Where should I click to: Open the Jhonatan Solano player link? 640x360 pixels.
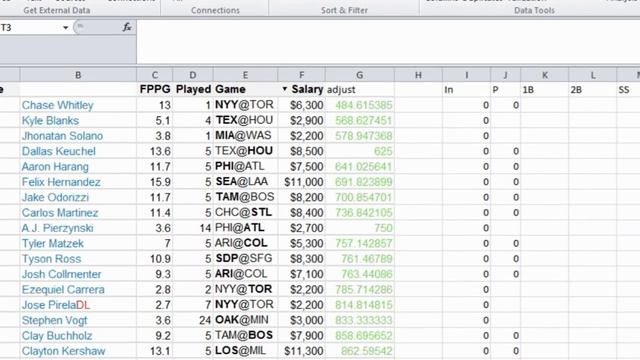tap(62, 136)
